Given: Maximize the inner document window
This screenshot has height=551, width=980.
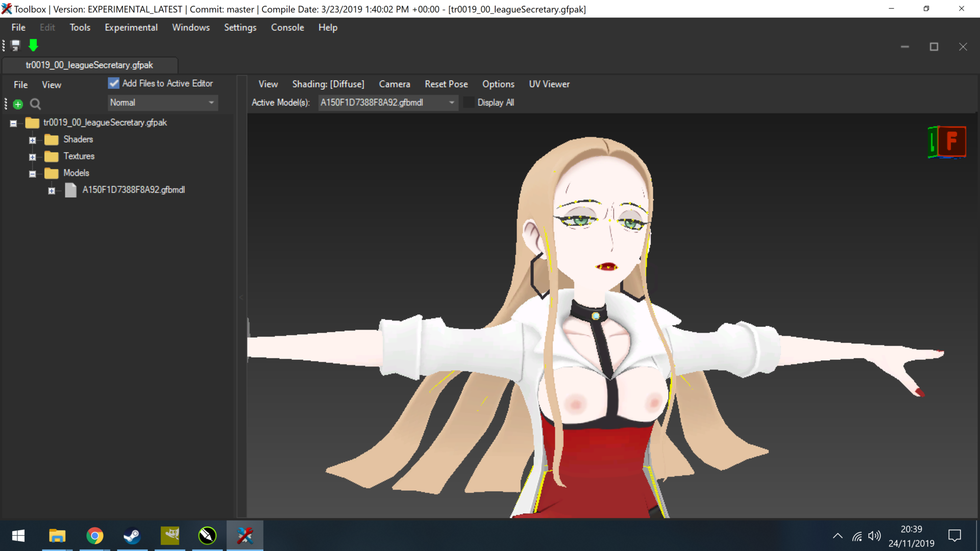Looking at the screenshot, I should (x=934, y=46).
